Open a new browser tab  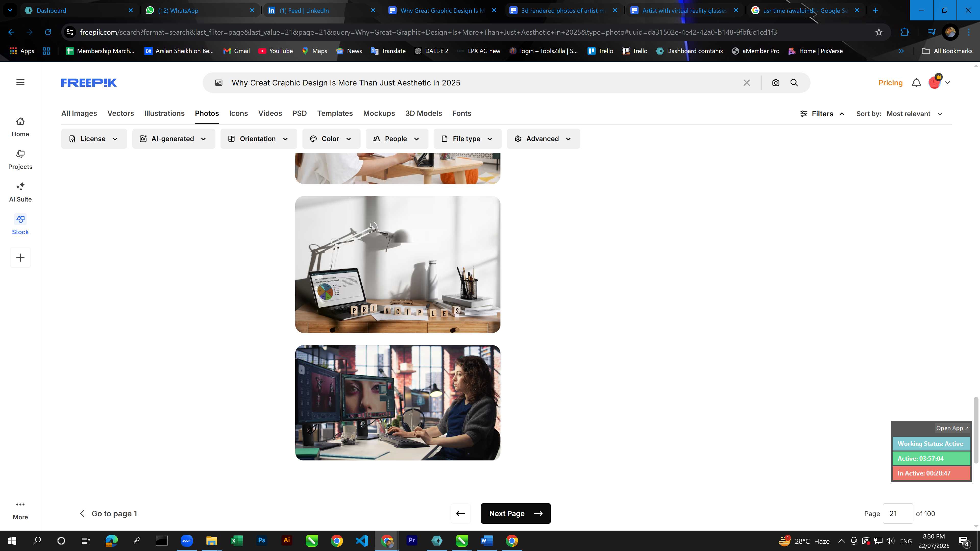coord(875,10)
